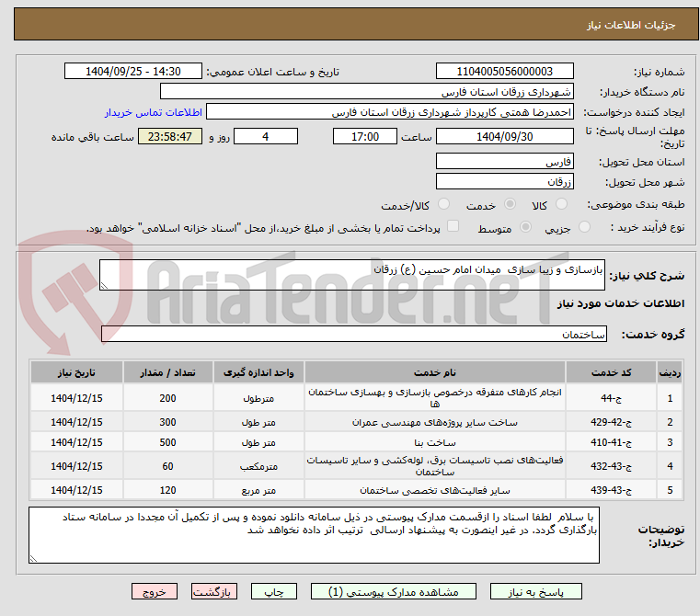
Task: Toggle اسناد خزانه اسلامی payment checkbox
Action: click(x=453, y=226)
